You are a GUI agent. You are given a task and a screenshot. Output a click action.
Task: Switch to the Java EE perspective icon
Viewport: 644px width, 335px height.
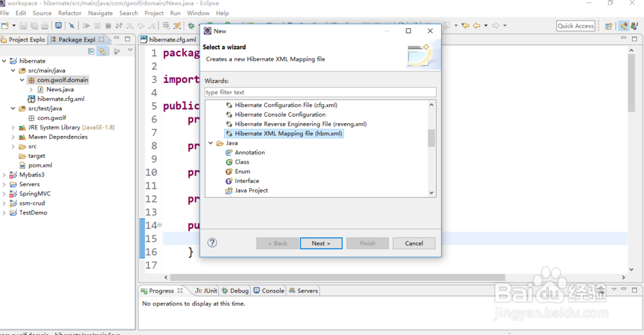pyautogui.click(x=624, y=26)
